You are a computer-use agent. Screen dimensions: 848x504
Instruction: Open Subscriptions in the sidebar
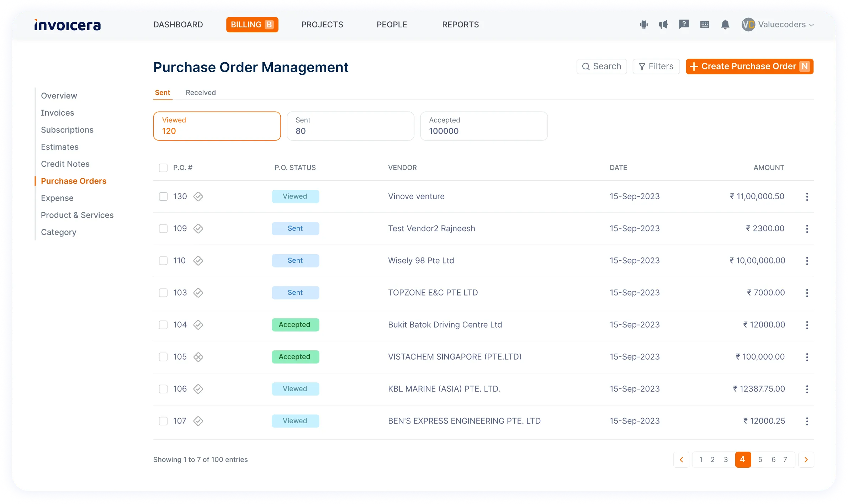67,130
